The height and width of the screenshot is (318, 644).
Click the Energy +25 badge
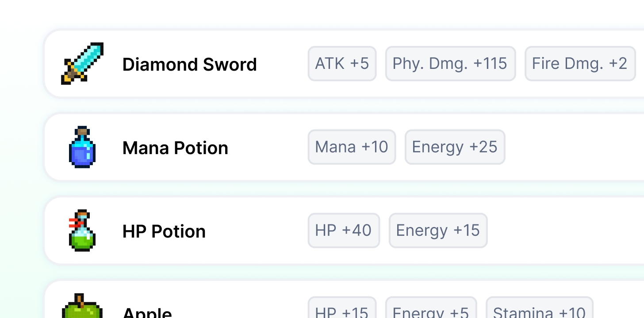coord(455,147)
